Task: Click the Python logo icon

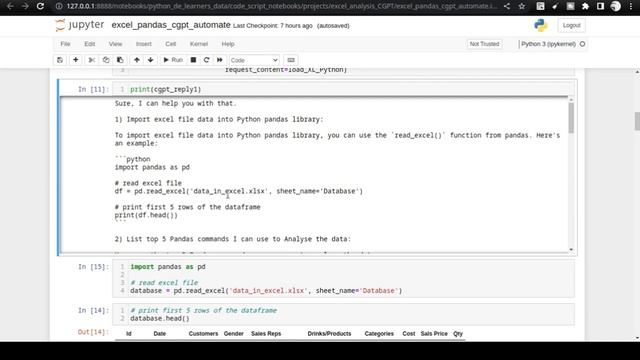Action: pos(540,25)
